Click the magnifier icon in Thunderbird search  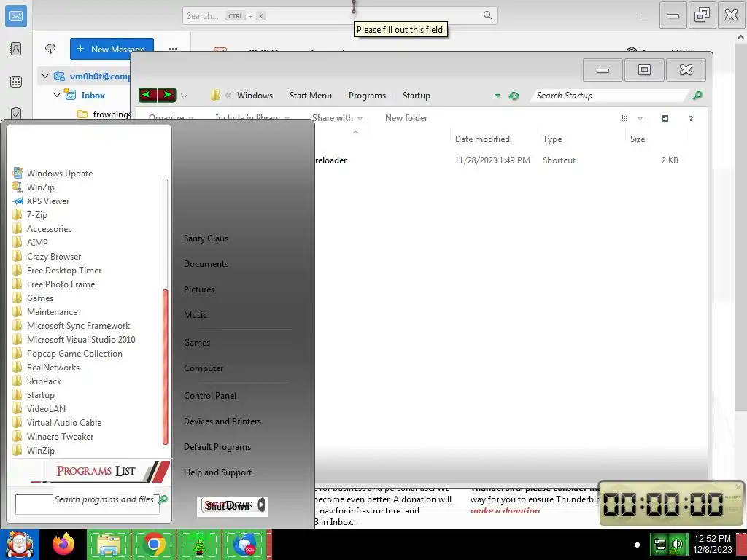click(x=488, y=15)
